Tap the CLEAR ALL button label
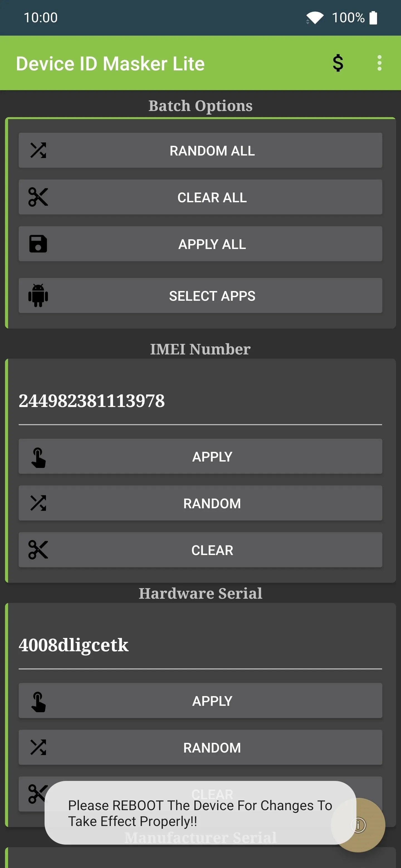This screenshot has height=868, width=401. [212, 198]
